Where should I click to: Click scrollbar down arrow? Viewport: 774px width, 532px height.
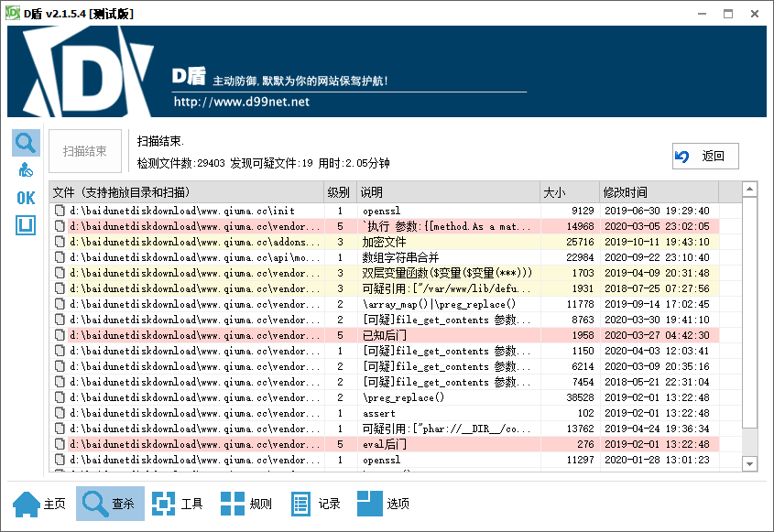[x=750, y=464]
